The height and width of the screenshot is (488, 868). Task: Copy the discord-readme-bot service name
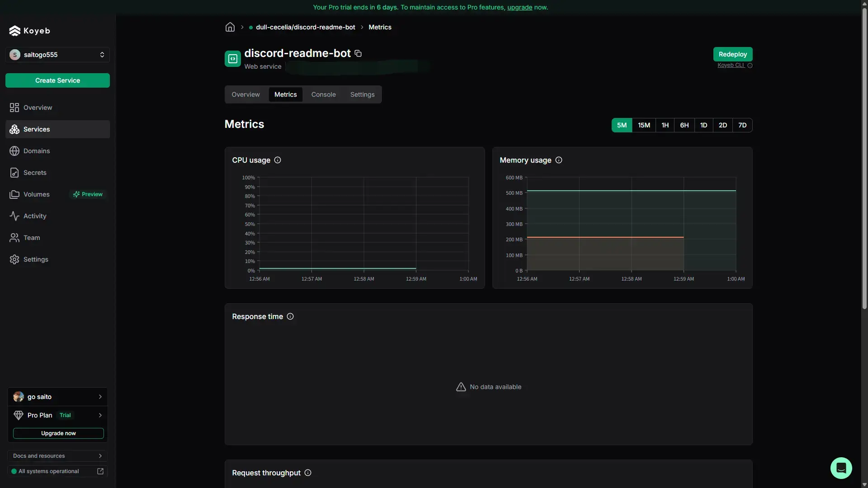coord(358,53)
